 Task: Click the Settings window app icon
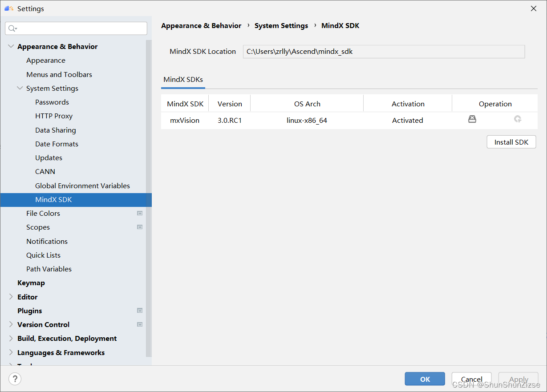click(9, 8)
